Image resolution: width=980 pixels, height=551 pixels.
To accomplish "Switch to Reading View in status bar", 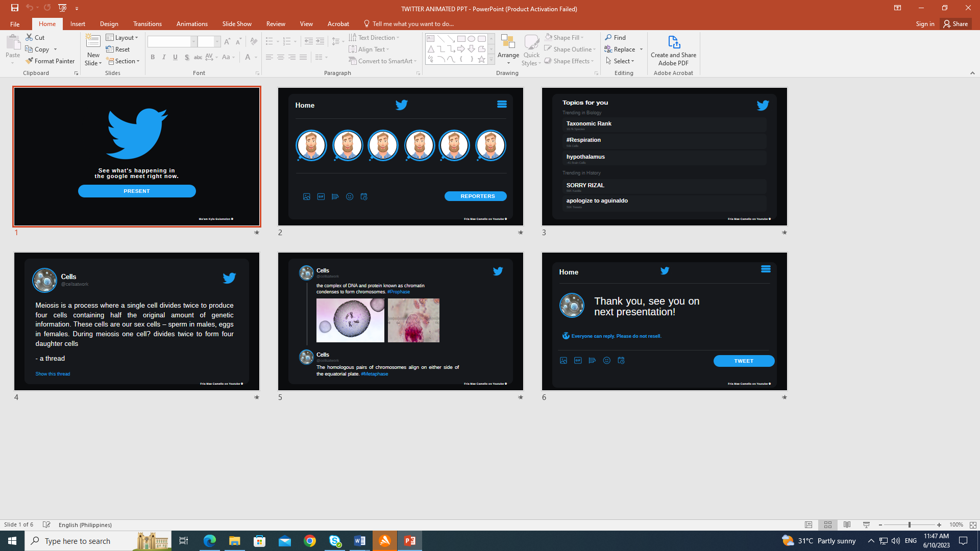I will click(x=847, y=524).
